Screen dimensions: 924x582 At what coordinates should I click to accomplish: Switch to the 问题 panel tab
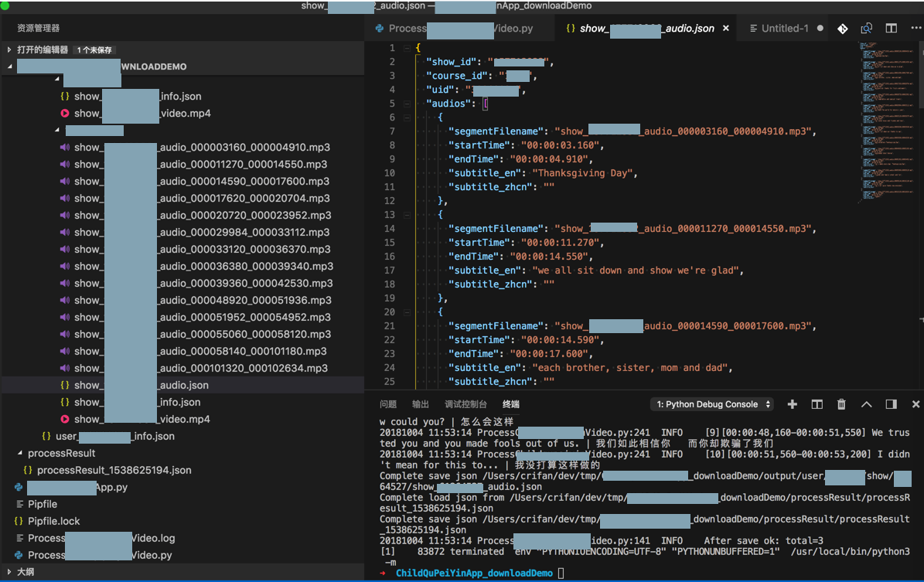387,404
